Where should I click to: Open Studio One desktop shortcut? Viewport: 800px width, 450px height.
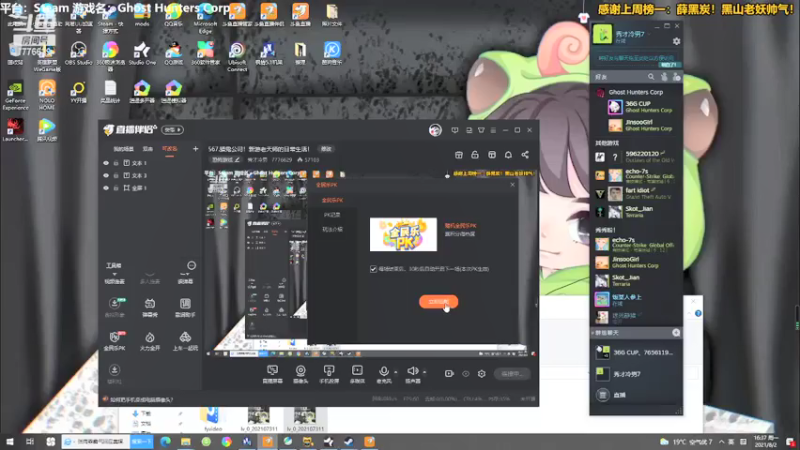click(x=142, y=54)
